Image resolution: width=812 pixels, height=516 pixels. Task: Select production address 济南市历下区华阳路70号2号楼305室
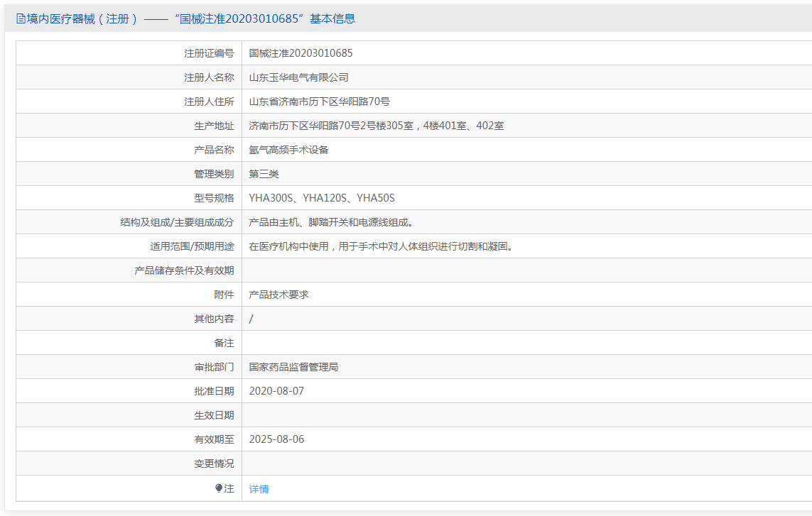click(331, 126)
